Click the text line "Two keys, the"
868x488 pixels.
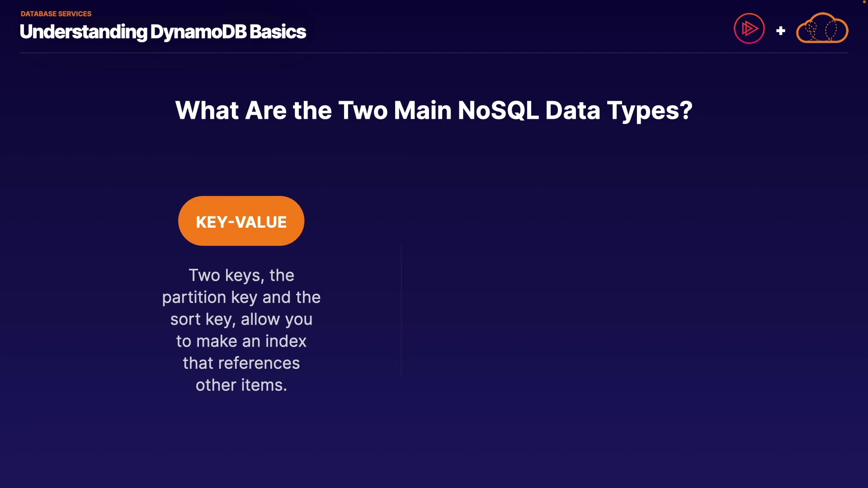pyautogui.click(x=241, y=275)
